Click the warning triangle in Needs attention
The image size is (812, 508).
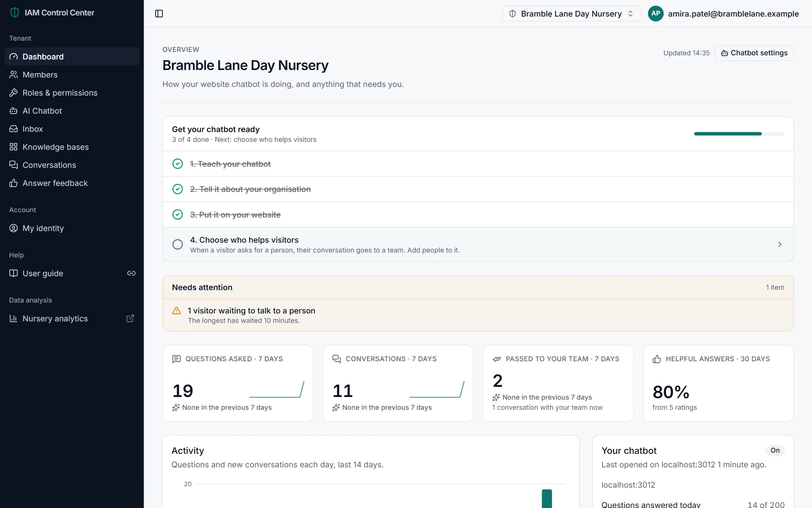[x=176, y=310]
